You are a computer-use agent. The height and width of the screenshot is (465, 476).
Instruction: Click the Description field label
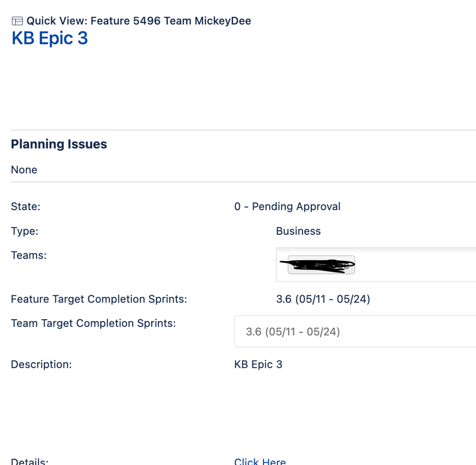[x=41, y=364]
